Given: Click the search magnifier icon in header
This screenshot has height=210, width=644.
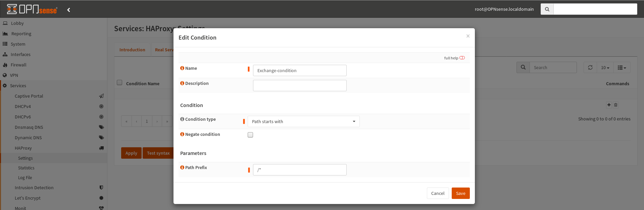Looking at the screenshot, I should [547, 9].
